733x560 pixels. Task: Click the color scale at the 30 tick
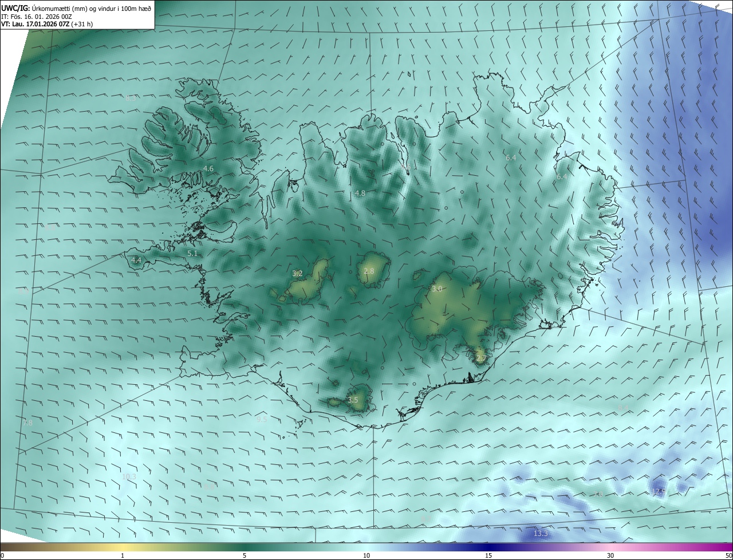click(610, 555)
